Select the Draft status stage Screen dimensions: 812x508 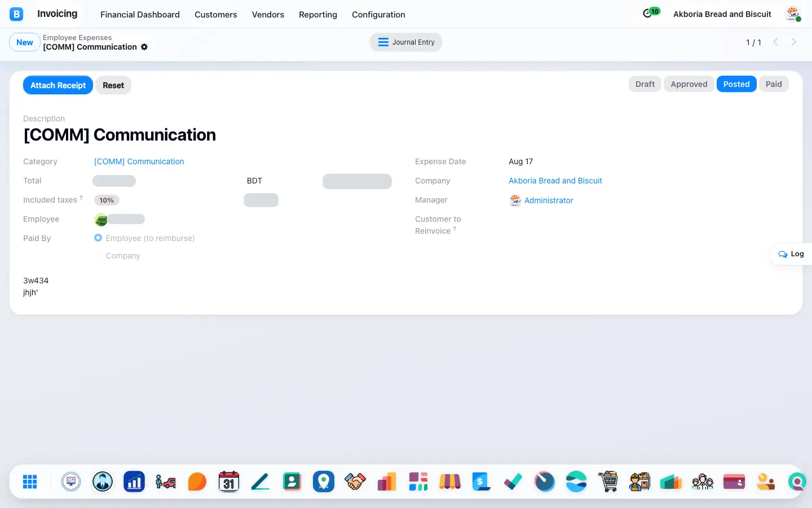[x=645, y=84]
